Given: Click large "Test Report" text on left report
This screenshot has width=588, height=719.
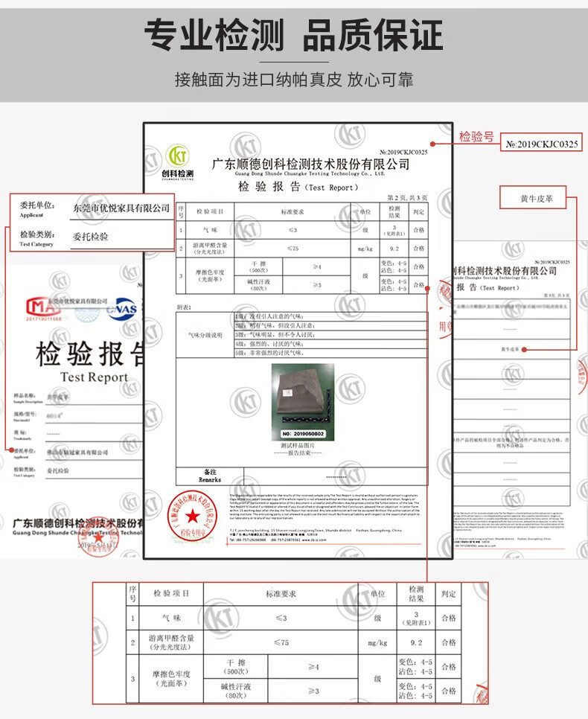Looking at the screenshot, I should [x=94, y=377].
